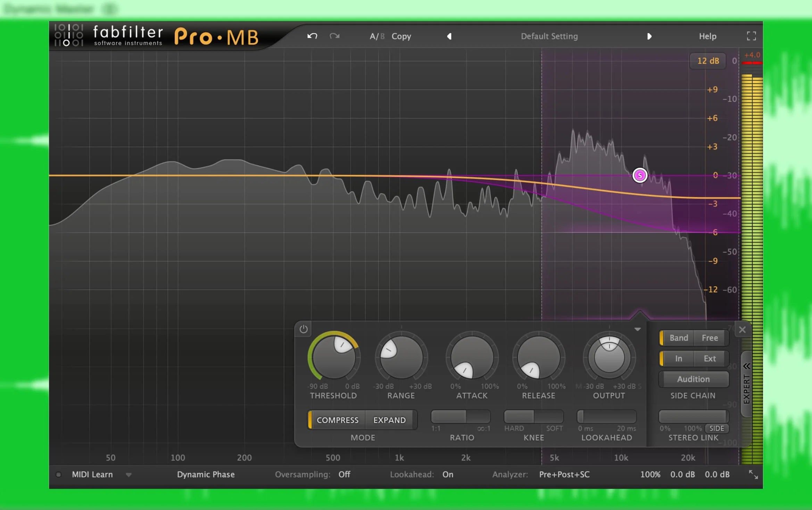This screenshot has height=510, width=812.
Task: Click the MIDI Learn label
Action: 92,475
